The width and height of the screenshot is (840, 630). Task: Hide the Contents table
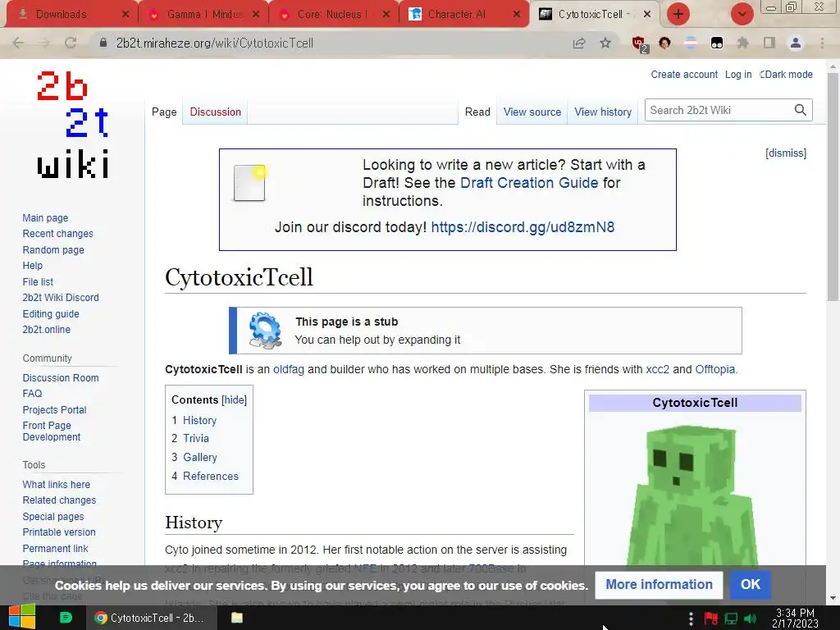pos(234,399)
